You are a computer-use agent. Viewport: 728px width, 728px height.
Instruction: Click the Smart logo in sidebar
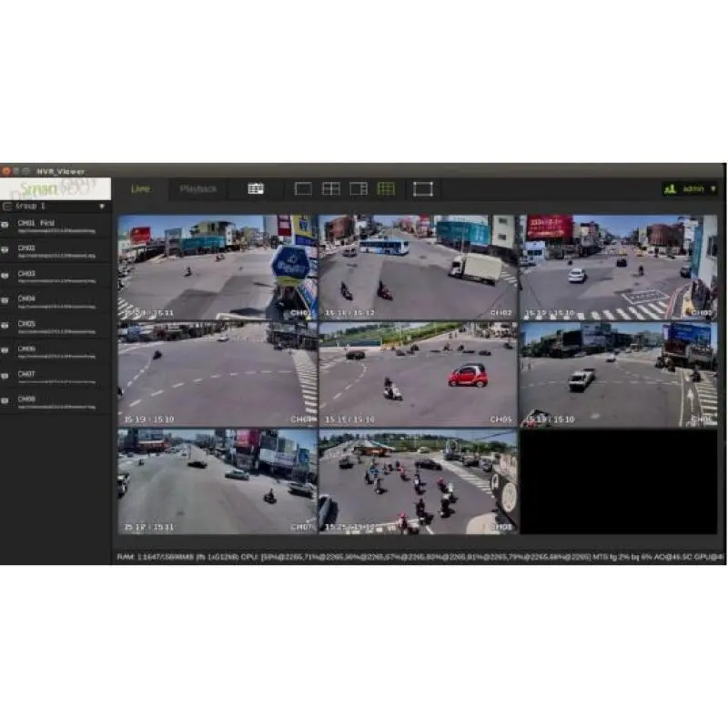56,188
